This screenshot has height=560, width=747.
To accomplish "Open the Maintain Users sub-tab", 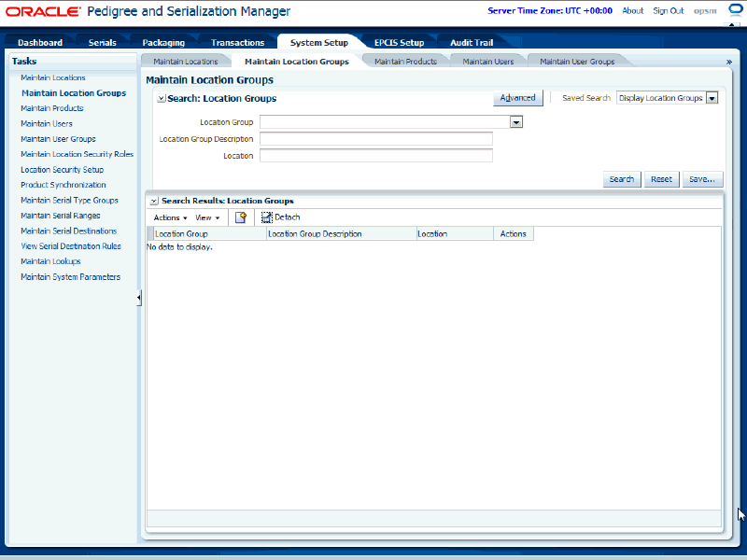I will point(488,62).
